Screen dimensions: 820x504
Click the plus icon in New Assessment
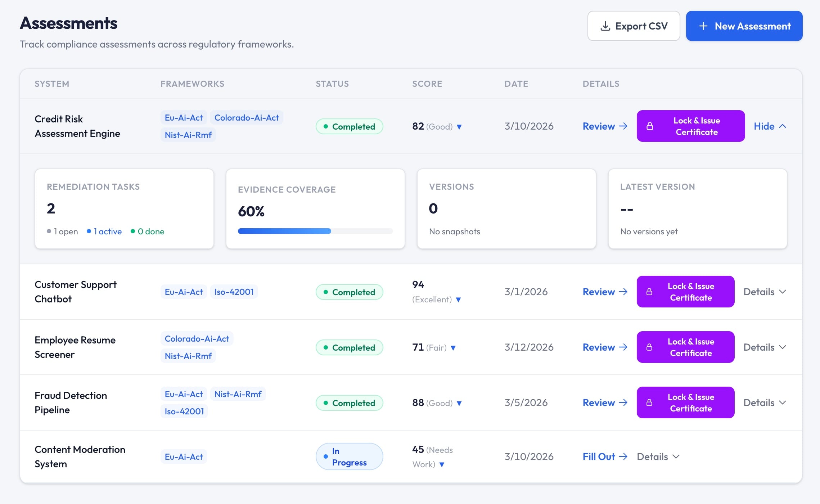pyautogui.click(x=703, y=26)
